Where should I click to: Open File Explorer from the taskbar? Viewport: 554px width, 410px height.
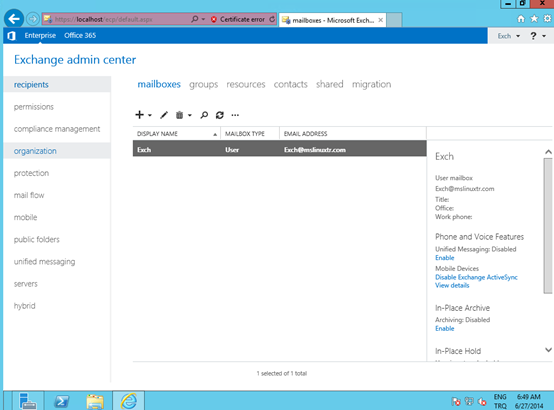(95, 401)
